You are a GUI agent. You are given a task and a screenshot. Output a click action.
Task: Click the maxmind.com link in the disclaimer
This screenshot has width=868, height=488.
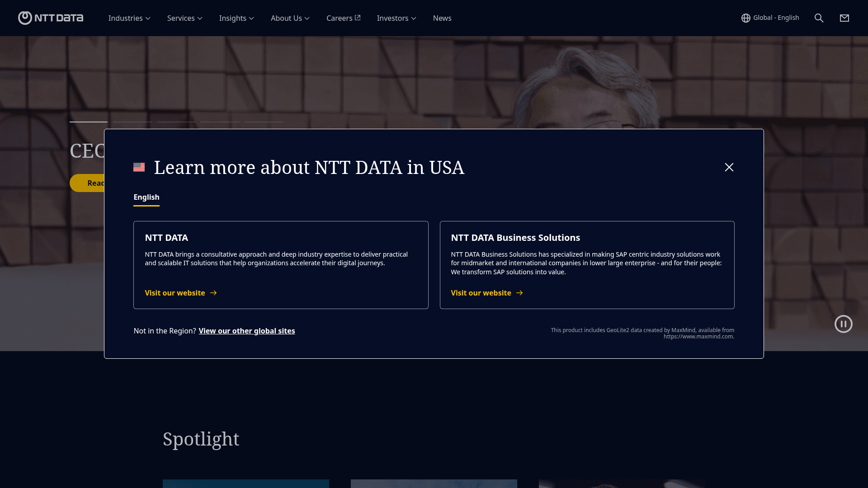click(699, 337)
